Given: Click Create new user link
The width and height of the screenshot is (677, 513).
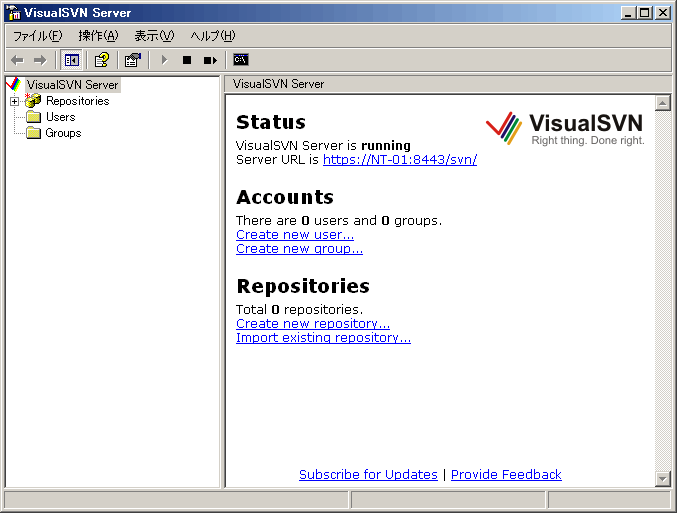Looking at the screenshot, I should coord(295,234).
